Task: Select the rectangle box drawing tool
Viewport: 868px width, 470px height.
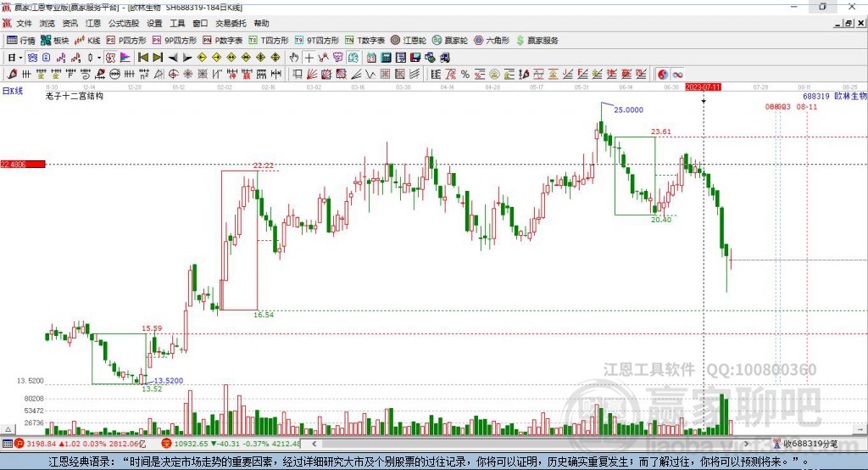Action: [x=298, y=75]
